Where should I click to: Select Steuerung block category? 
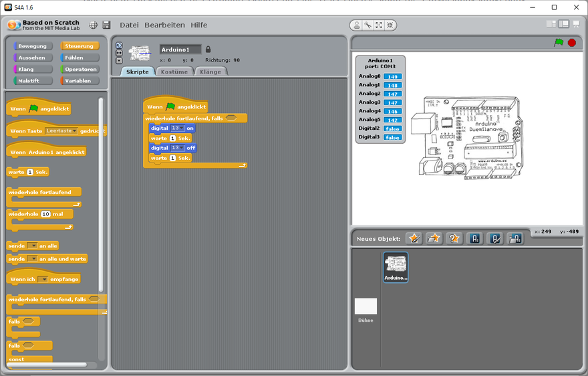click(79, 45)
